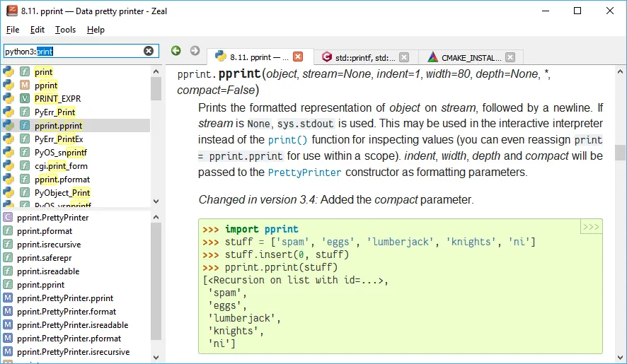Click the green back navigation arrow
Screen dimensions: 627x364
pyautogui.click(x=176, y=51)
